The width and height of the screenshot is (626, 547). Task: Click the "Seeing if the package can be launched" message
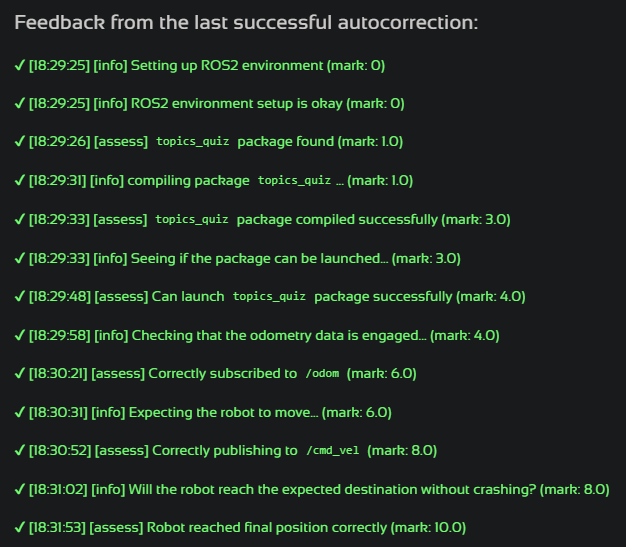point(259,258)
